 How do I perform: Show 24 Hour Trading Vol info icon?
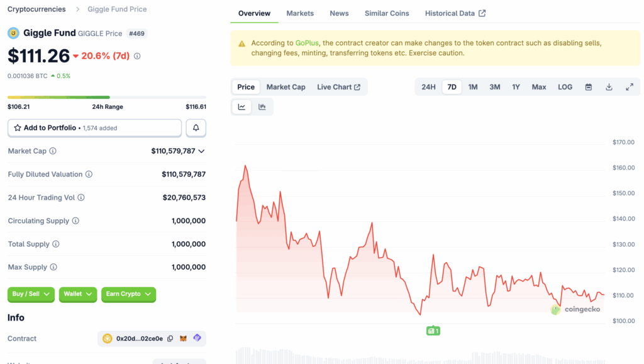pyautogui.click(x=81, y=197)
